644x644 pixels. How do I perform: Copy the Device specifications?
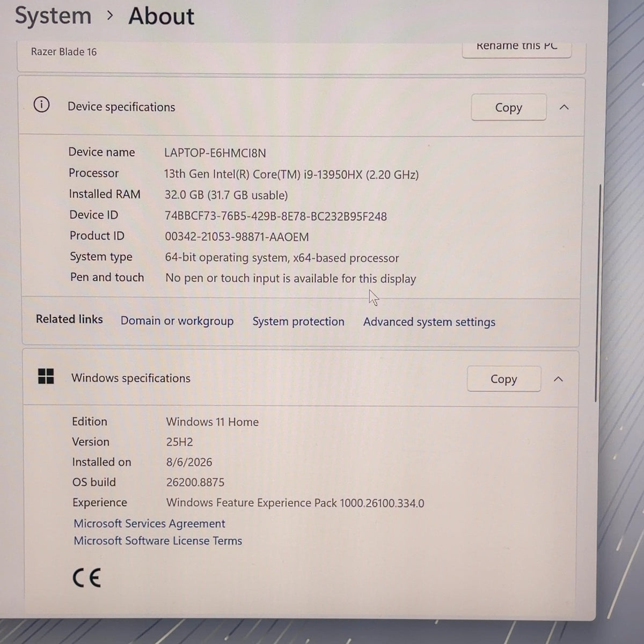(508, 107)
